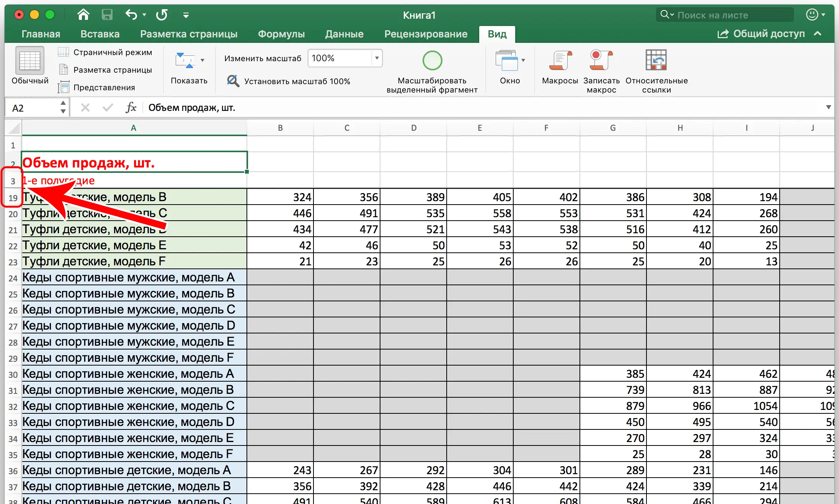Image resolution: width=839 pixels, height=504 pixels.
Task: Click the Redo circular arrow icon
Action: point(162,15)
